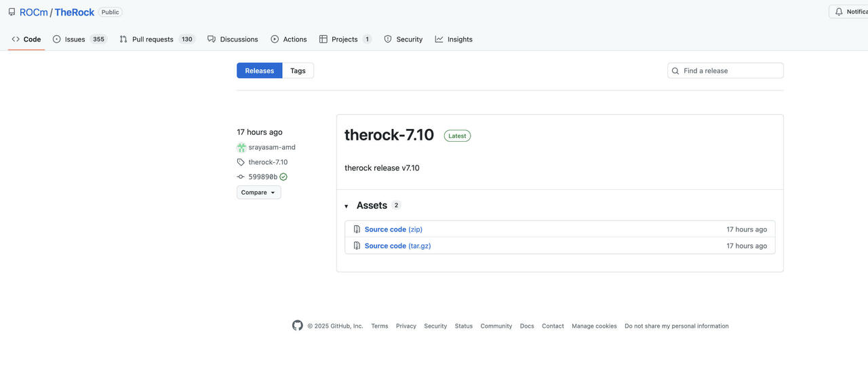Open the Insights tab

[x=459, y=39]
